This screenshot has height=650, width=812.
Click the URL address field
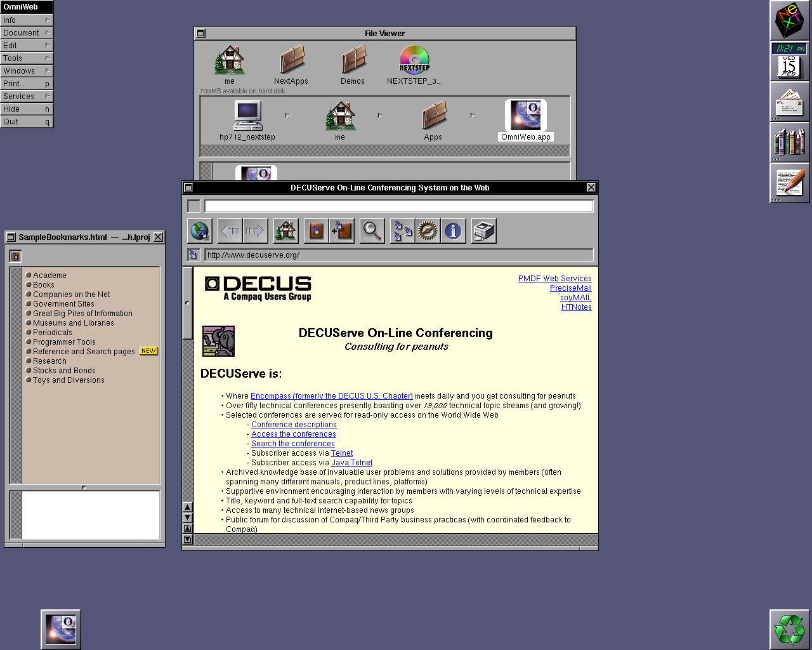click(x=399, y=255)
